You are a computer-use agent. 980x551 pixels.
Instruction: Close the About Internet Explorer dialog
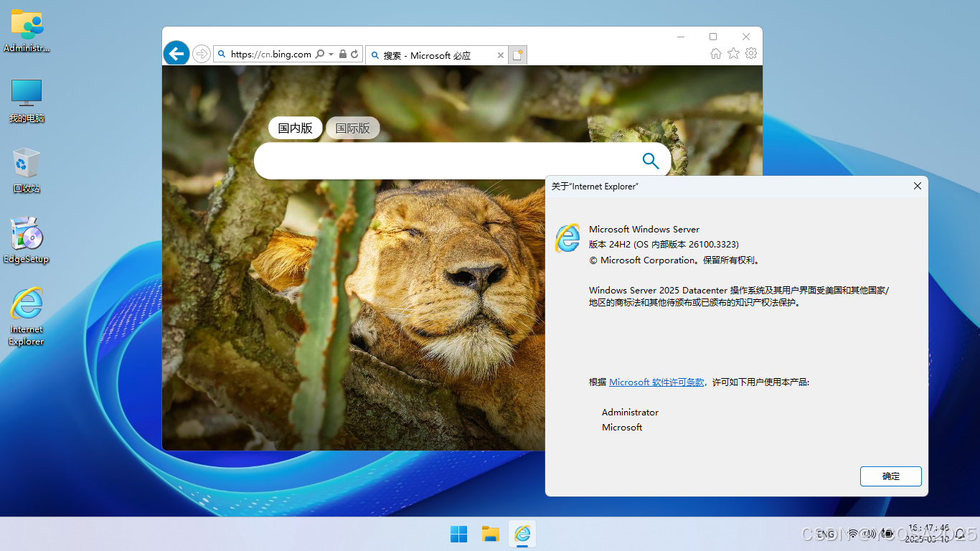pos(917,186)
